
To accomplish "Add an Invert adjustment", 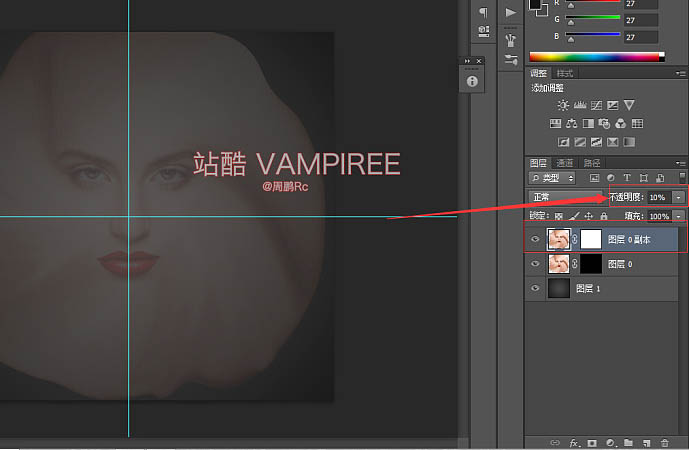I will 563,142.
